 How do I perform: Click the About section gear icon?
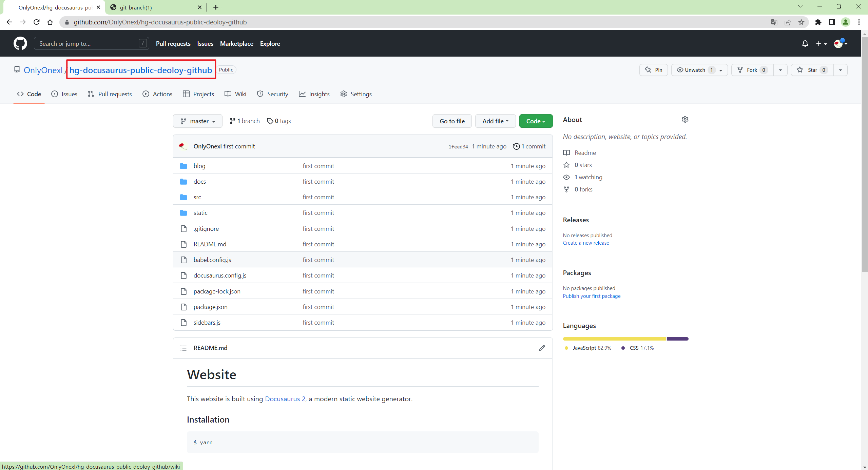click(x=685, y=119)
